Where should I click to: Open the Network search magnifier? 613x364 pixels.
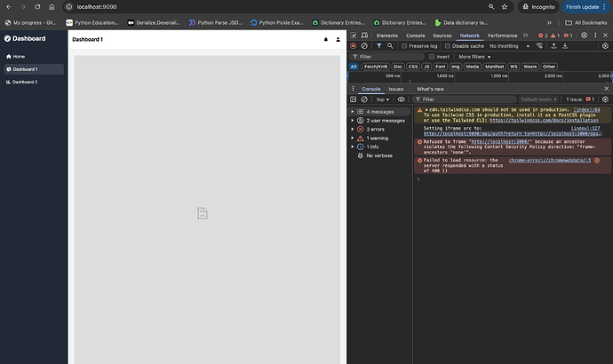[390, 45]
